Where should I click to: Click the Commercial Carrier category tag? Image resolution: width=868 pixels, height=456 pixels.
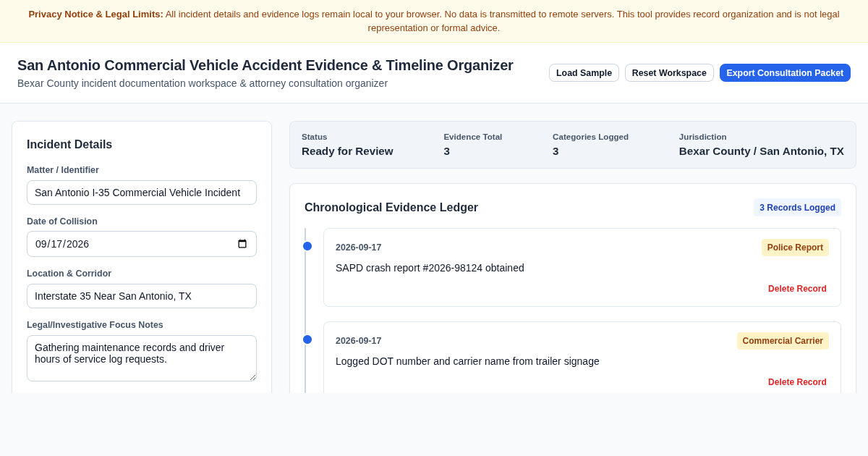(x=783, y=341)
